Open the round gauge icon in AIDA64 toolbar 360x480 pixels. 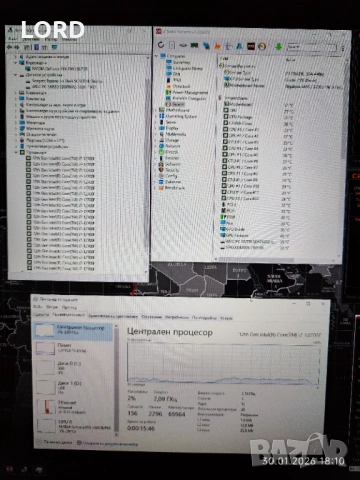(x=262, y=46)
